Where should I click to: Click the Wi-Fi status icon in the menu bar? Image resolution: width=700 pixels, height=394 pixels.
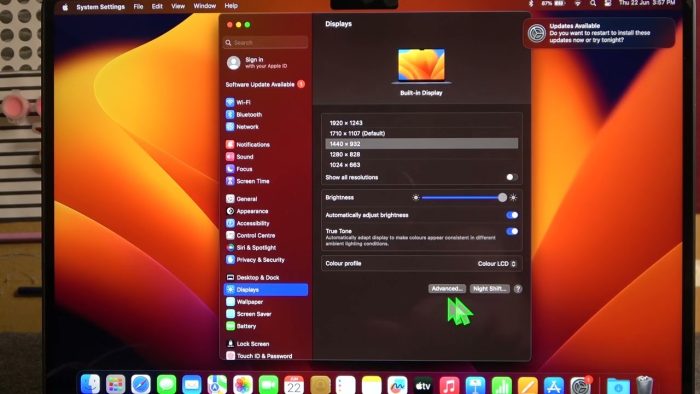point(578,3)
